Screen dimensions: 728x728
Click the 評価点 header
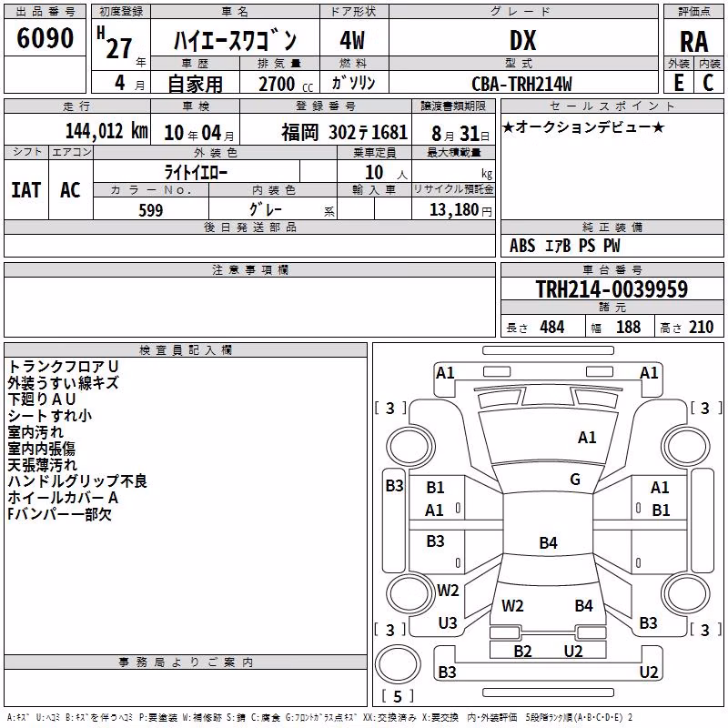click(x=693, y=11)
